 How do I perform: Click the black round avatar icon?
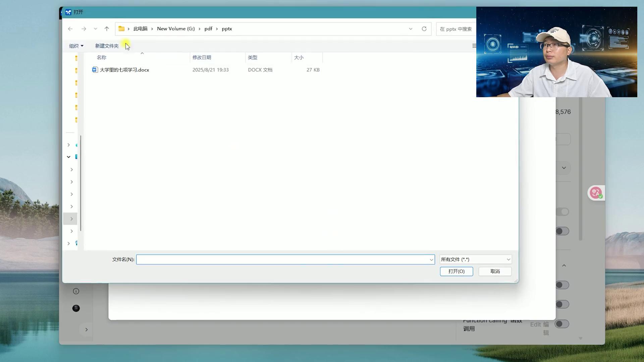76,308
